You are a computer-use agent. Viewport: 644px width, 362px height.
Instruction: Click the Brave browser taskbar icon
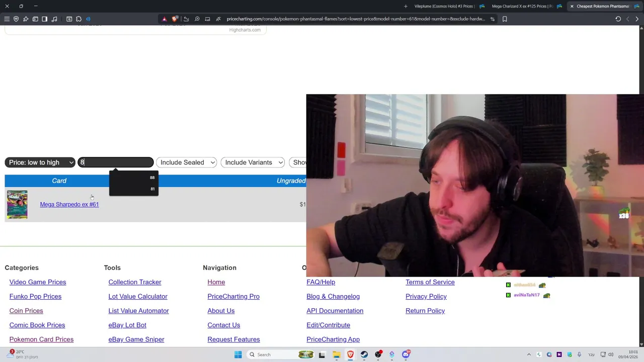pyautogui.click(x=350, y=354)
